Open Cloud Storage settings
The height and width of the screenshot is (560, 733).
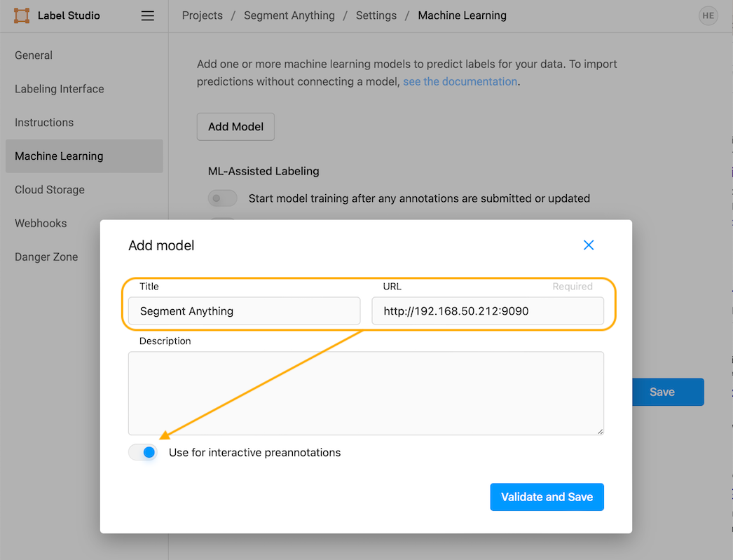point(50,190)
